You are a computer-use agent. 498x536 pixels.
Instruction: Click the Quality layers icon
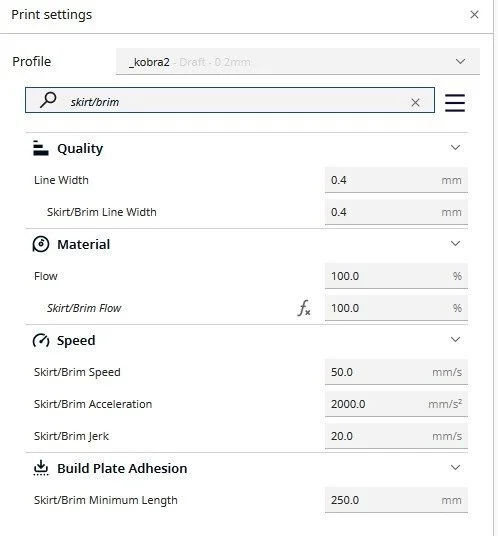click(x=41, y=148)
